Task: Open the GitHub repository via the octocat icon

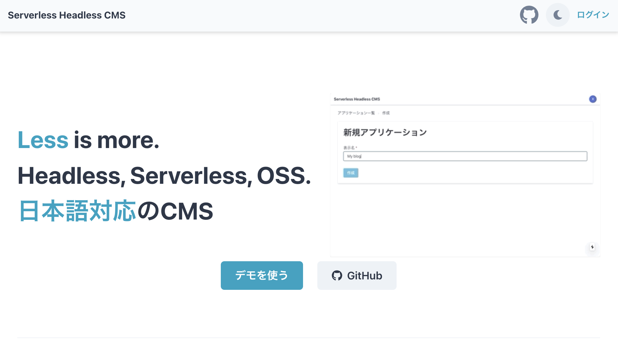Action: click(529, 15)
